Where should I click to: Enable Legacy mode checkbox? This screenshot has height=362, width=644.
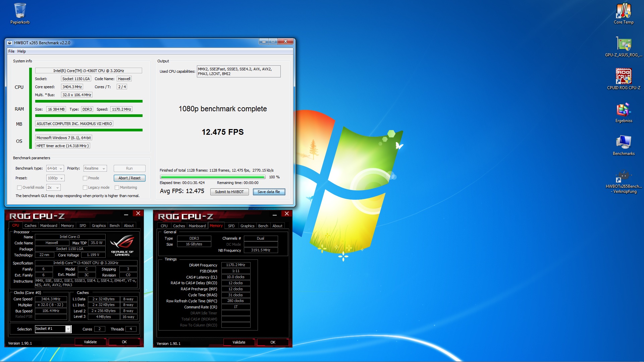[x=85, y=188]
